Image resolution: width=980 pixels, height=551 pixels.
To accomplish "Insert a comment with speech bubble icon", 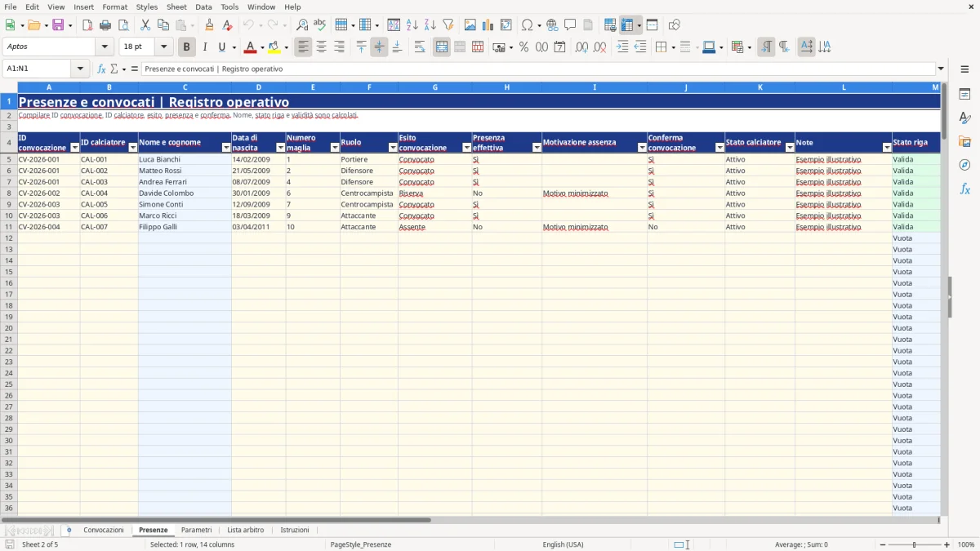I will tap(570, 25).
